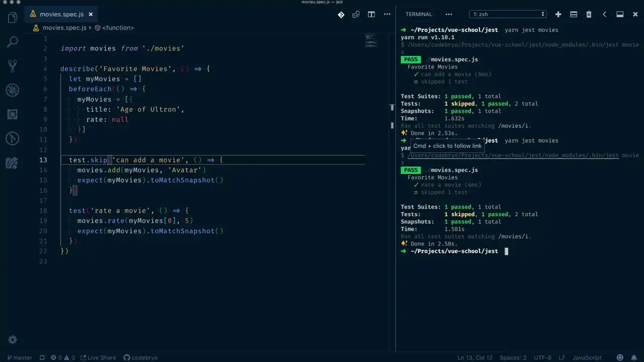Click the 'rate a movie' test name
Screen dimensions: 644x362
pyautogui.click(x=120, y=211)
